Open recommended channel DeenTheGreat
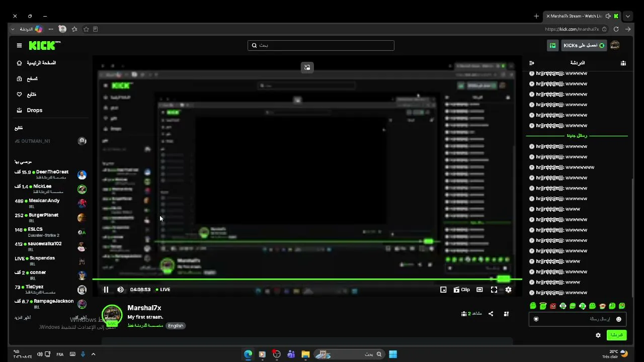Image resolution: width=644 pixels, height=362 pixels. pyautogui.click(x=50, y=174)
